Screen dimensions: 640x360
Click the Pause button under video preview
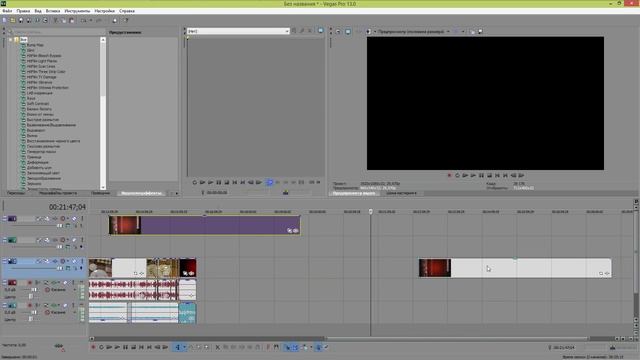[x=481, y=176]
